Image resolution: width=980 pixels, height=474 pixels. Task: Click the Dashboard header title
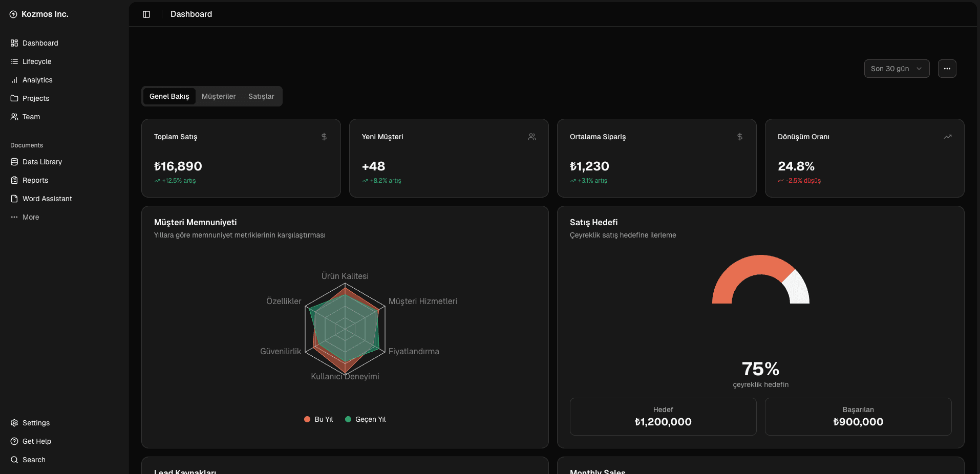point(191,14)
